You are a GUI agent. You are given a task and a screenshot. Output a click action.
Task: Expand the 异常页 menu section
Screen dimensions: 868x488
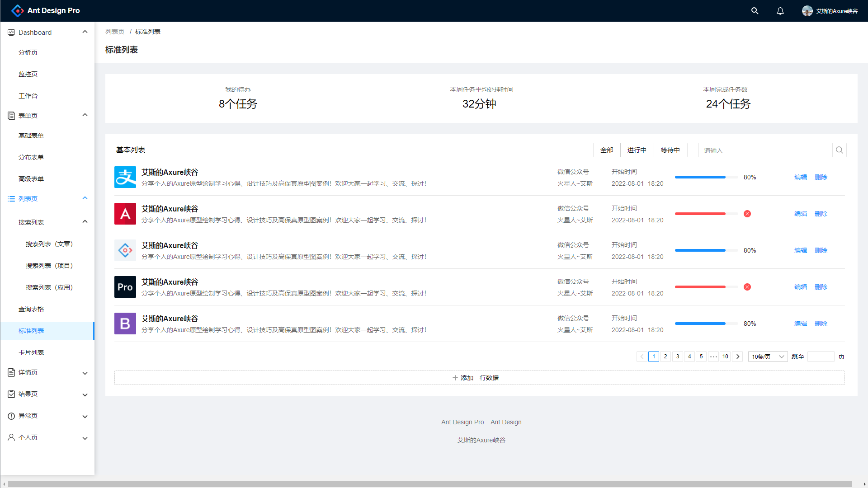pyautogui.click(x=85, y=417)
